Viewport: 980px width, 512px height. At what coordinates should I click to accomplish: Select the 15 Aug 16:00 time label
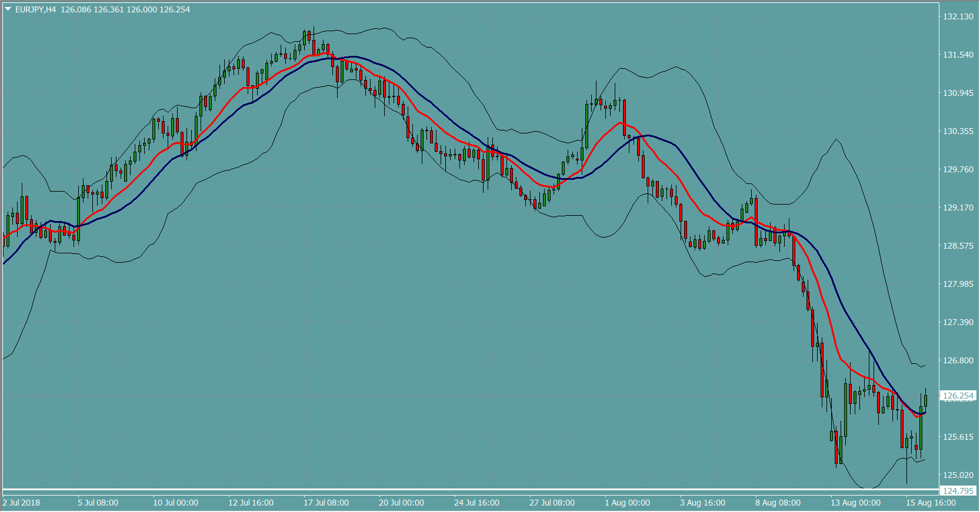click(x=931, y=503)
